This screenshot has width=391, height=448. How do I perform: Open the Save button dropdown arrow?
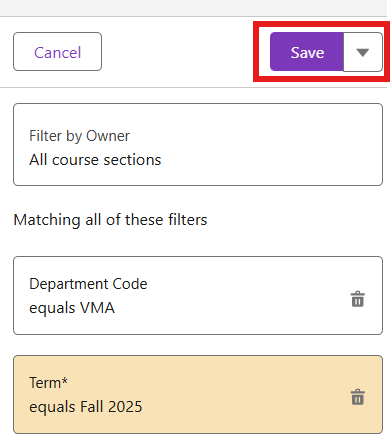point(363,52)
